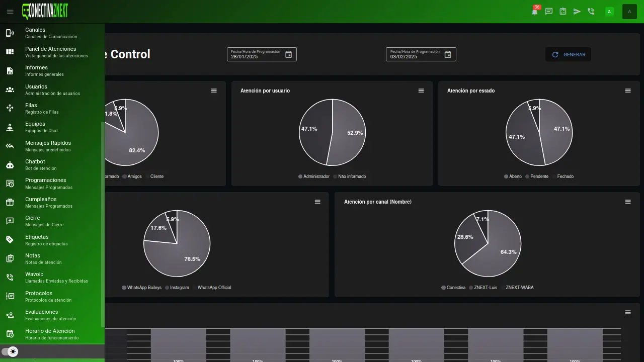Open the Atención por estado chart menu

pyautogui.click(x=628, y=90)
